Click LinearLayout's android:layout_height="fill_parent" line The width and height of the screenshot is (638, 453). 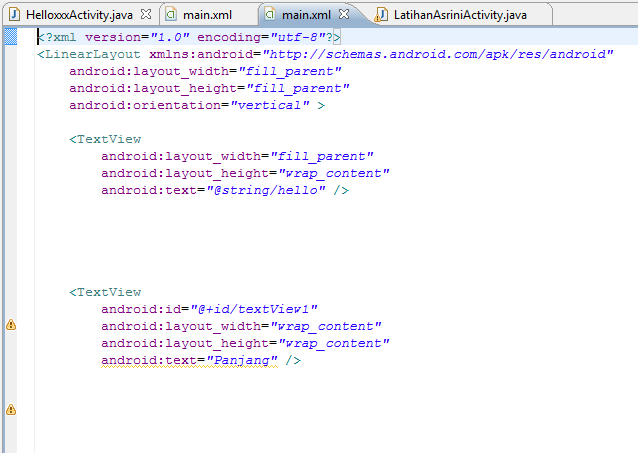pyautogui.click(x=209, y=88)
